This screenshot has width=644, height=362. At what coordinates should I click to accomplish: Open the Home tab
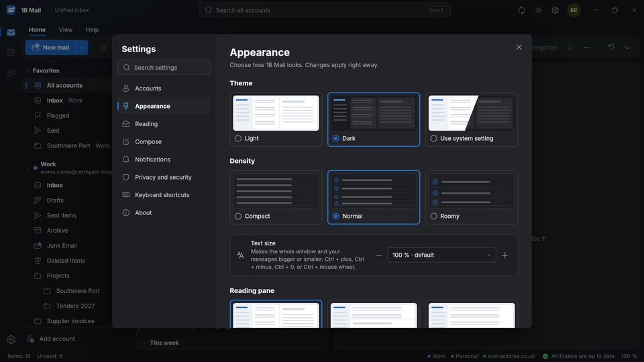pos(37,30)
